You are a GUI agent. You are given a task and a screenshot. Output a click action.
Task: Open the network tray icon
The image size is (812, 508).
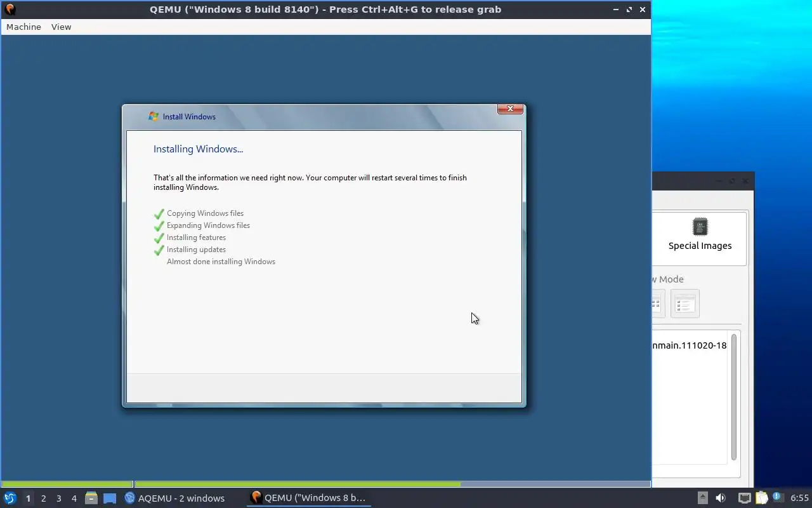coord(745,498)
